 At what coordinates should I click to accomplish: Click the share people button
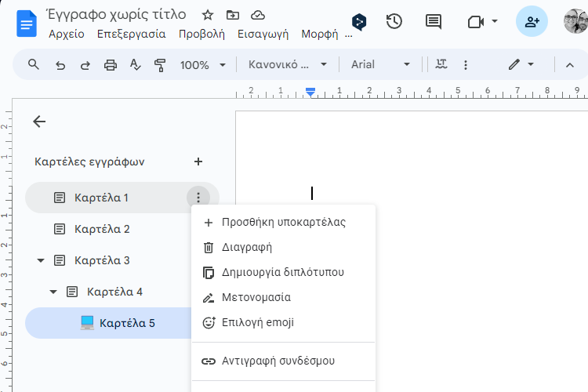(x=532, y=21)
